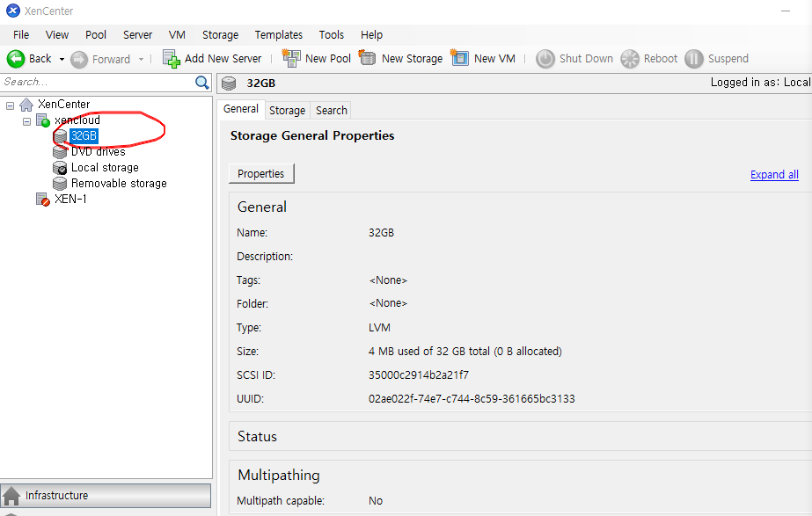Switch to the Search tab
Screen dimensions: 812x516
(x=332, y=110)
